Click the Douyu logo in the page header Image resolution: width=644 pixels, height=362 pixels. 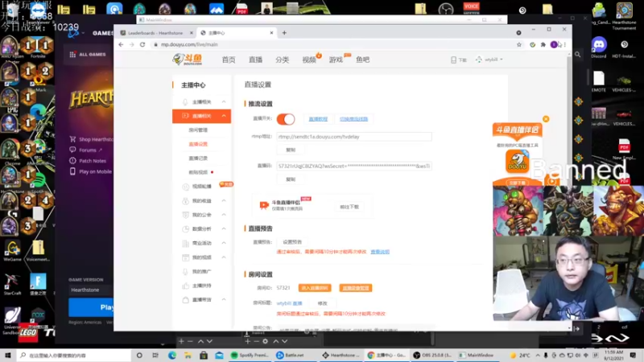click(x=188, y=60)
